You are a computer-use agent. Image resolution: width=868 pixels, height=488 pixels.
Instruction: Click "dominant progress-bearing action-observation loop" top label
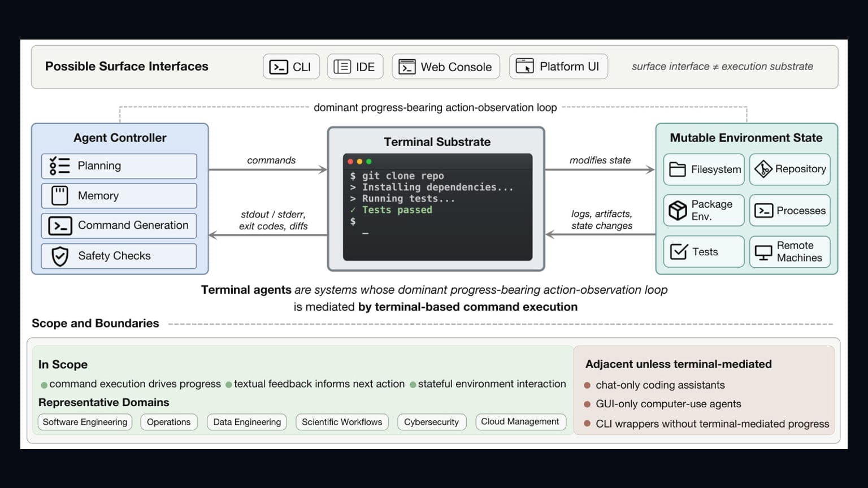coord(435,107)
